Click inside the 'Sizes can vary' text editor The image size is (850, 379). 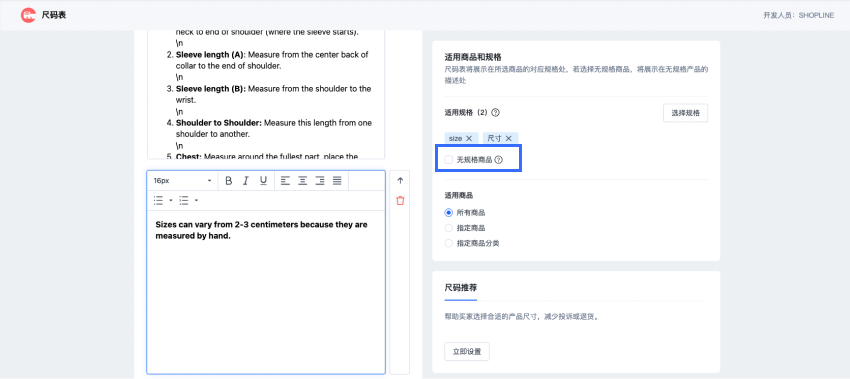point(266,292)
